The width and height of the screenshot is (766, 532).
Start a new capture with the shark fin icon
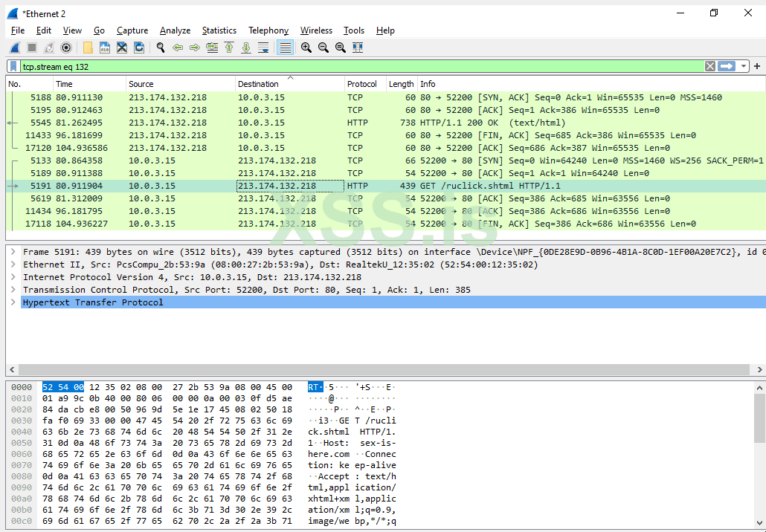(x=13, y=48)
